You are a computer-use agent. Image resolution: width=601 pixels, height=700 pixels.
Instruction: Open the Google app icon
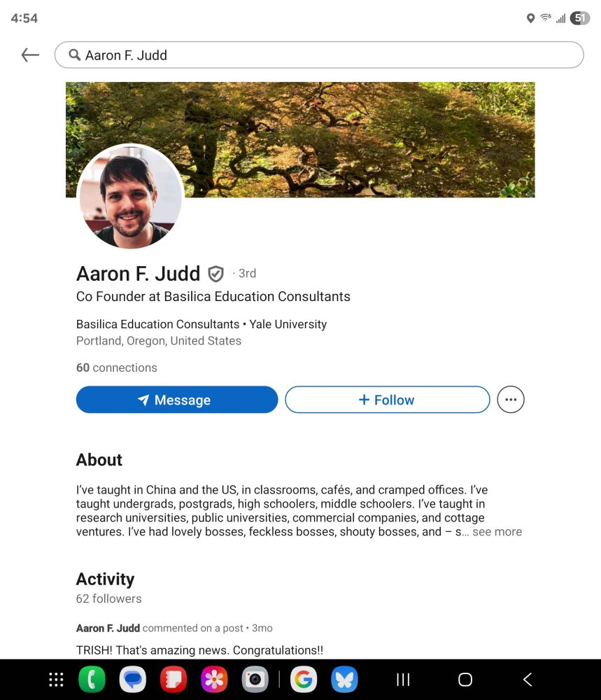[x=304, y=680]
